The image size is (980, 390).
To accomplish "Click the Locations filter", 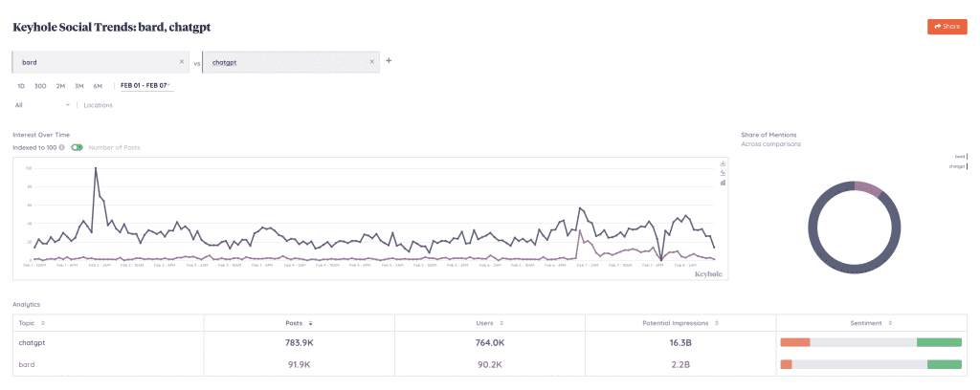I will (99, 105).
